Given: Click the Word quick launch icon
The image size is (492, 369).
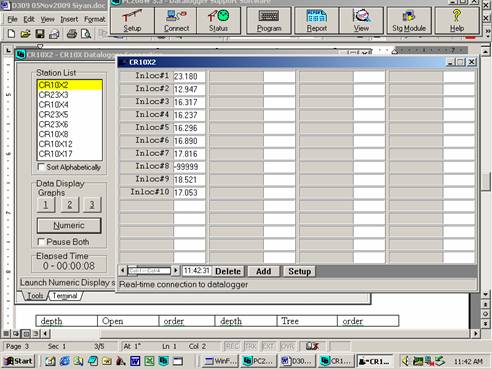Looking at the screenshot, I should [x=135, y=361].
